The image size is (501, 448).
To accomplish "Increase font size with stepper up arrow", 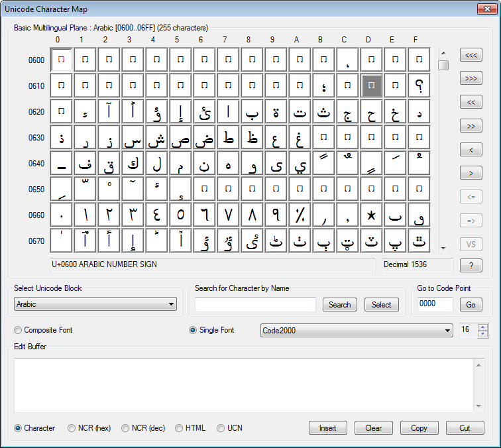I will pos(482,327).
